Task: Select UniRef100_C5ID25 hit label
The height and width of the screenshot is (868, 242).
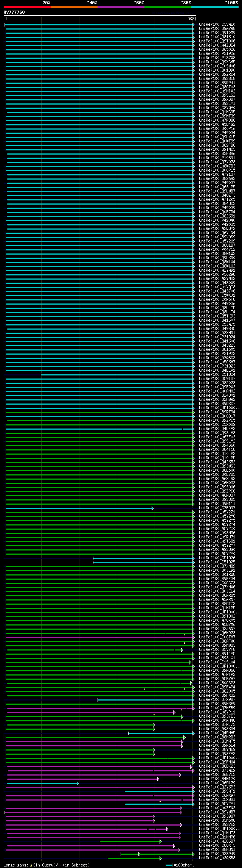Action: [x=217, y=562]
